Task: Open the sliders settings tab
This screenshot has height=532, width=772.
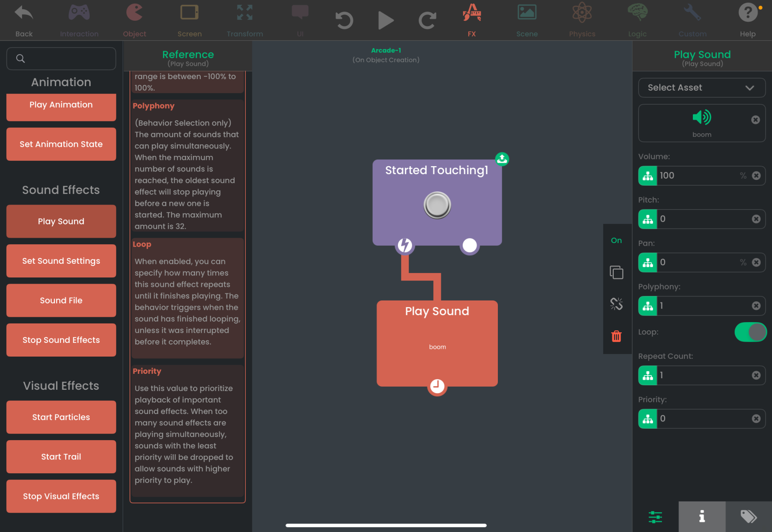Action: pos(655,516)
